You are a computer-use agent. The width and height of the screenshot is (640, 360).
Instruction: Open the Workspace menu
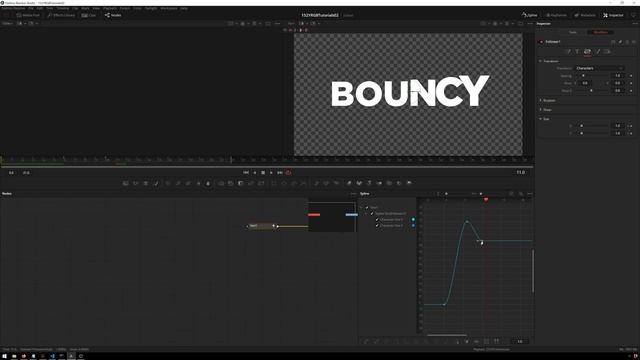click(169, 8)
